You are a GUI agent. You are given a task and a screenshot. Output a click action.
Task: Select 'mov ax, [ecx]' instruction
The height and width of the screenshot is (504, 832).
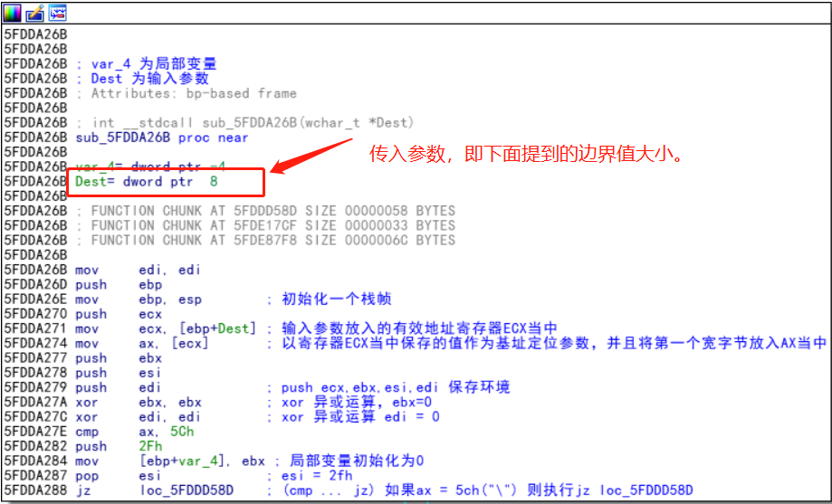[x=142, y=344]
